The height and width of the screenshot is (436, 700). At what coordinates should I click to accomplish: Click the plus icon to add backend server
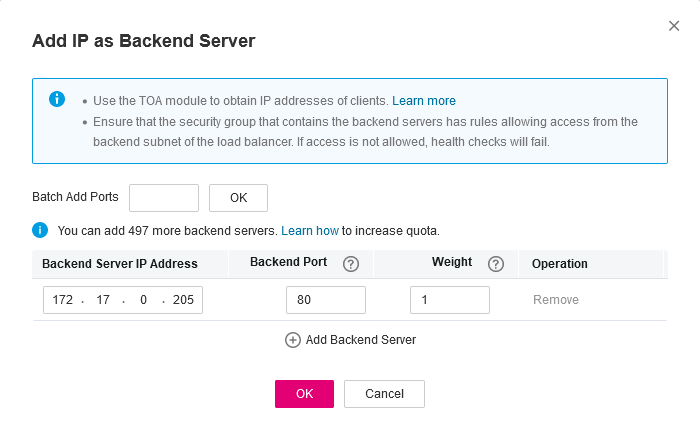[x=293, y=340]
